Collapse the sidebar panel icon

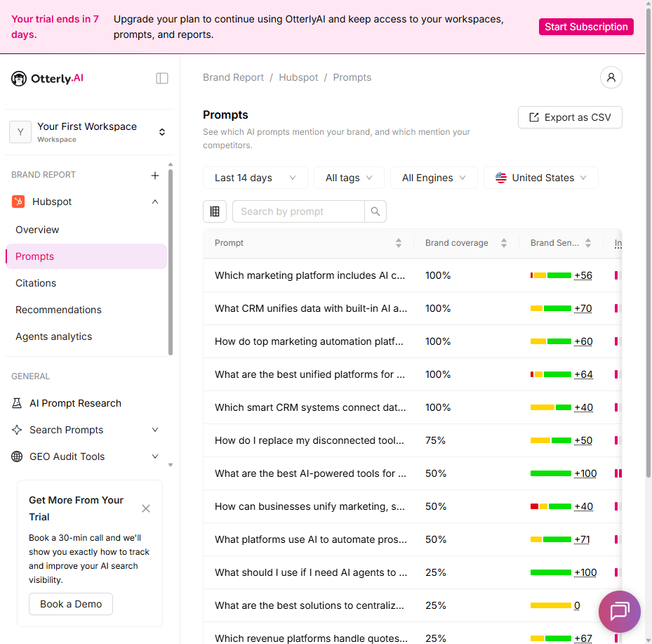pyautogui.click(x=161, y=78)
